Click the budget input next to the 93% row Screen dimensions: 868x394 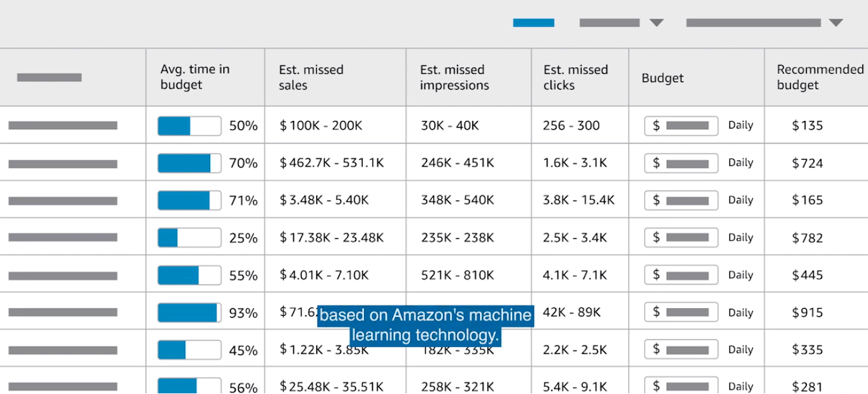click(681, 312)
